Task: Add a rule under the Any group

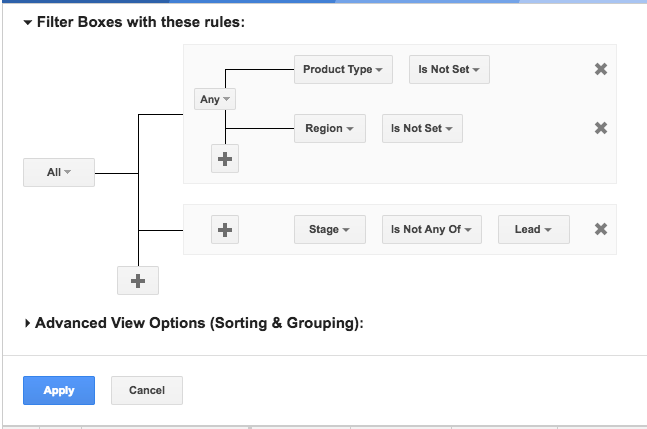Action: pos(225,159)
